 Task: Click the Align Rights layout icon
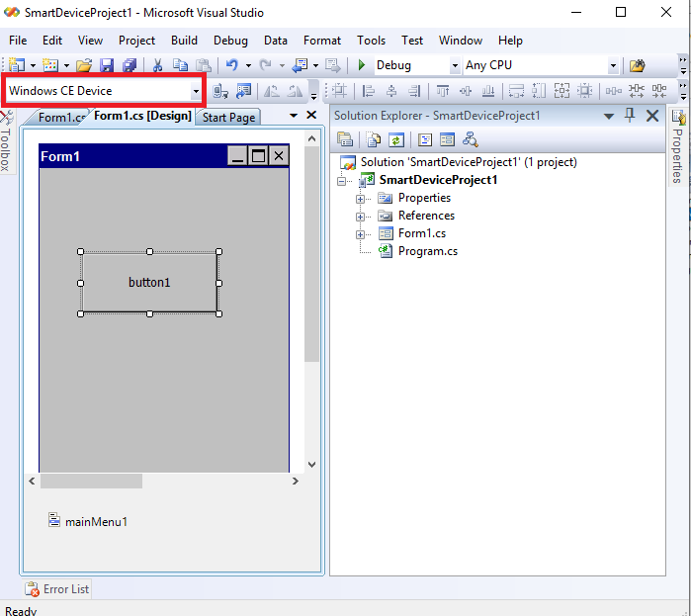point(414,91)
